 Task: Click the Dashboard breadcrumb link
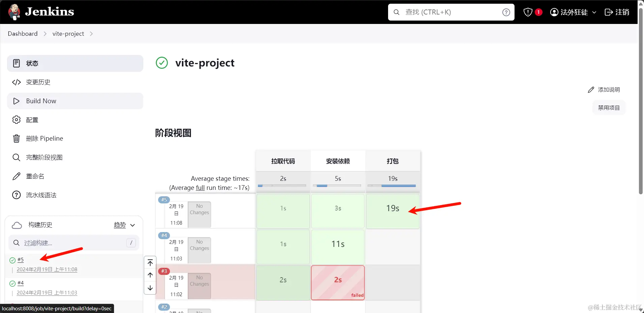[x=23, y=34]
